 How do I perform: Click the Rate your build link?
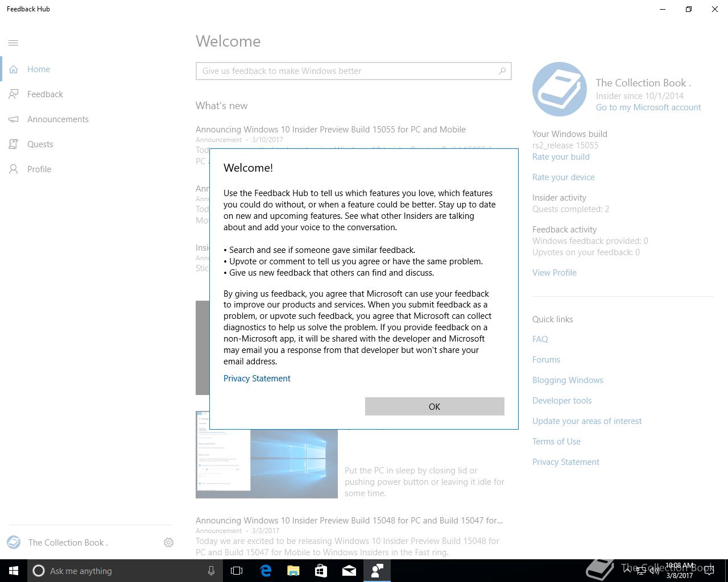(x=561, y=157)
